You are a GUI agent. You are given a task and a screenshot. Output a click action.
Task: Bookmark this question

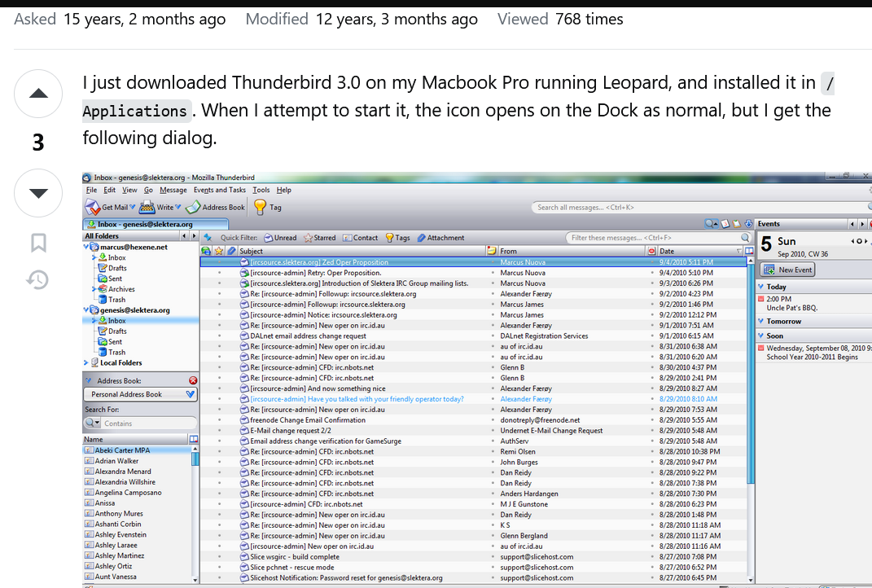point(38,243)
